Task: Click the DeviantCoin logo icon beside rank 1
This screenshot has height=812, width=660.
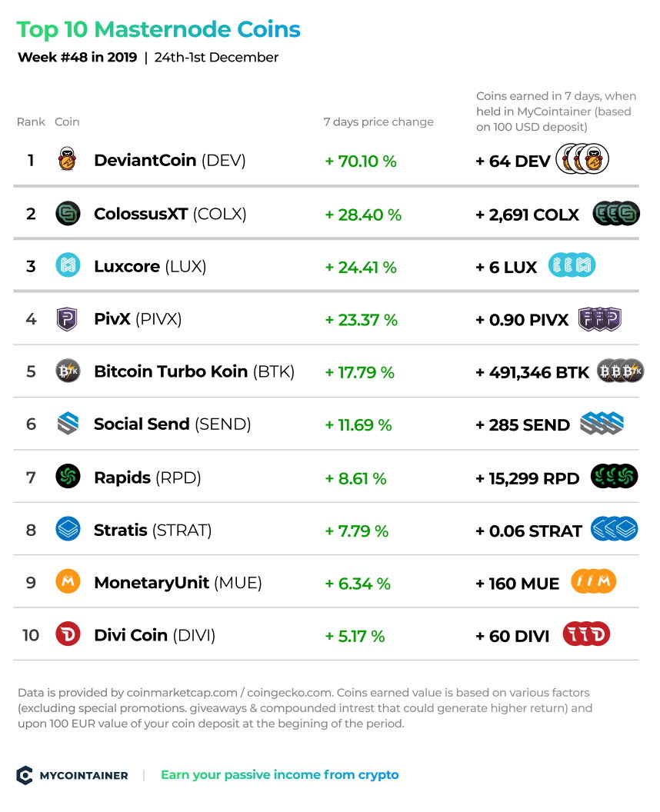Action: pos(68,159)
